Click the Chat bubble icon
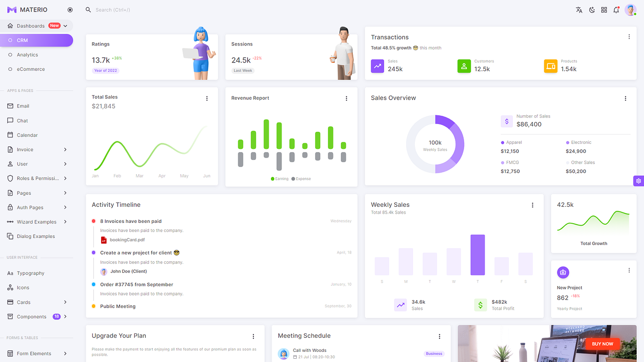 tap(10, 120)
